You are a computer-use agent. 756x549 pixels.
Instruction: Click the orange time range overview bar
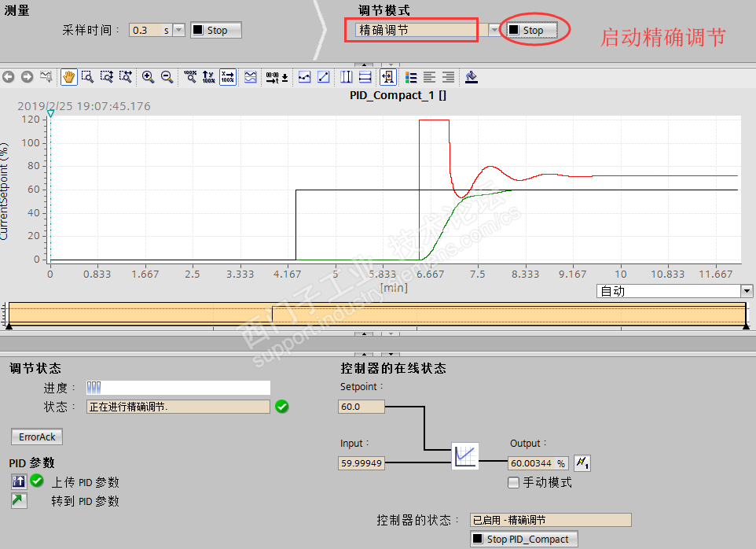pos(377,313)
